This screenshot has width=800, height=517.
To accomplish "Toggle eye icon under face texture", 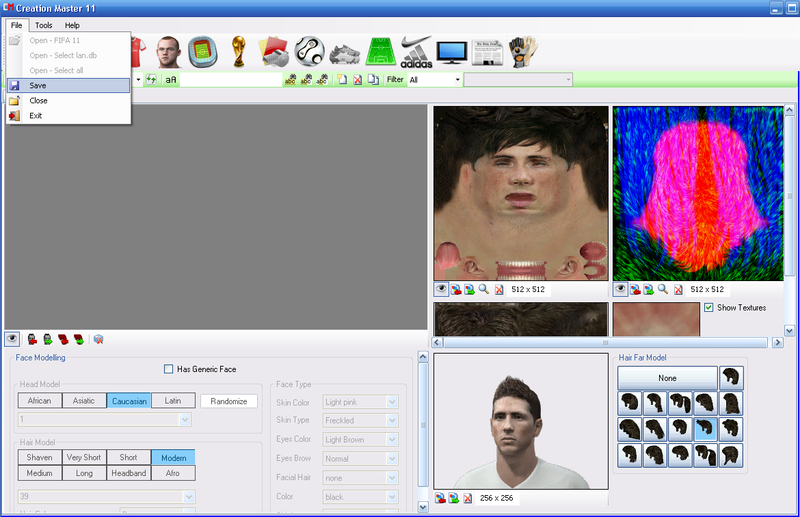I will tap(441, 289).
